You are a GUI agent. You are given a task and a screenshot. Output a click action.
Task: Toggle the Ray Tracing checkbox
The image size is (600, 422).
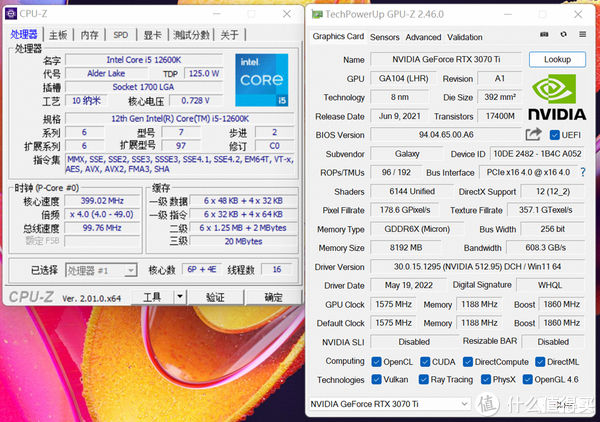tap(421, 380)
